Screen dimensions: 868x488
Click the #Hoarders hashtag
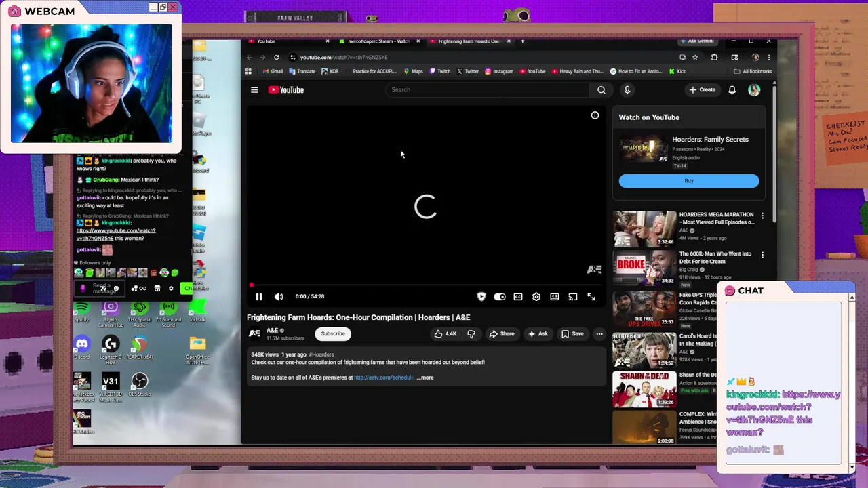[x=321, y=354]
